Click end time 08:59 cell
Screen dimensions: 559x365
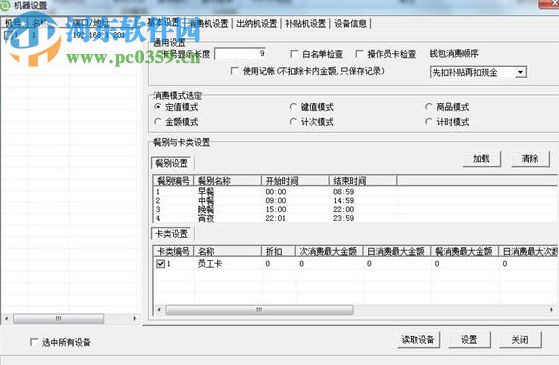344,192
